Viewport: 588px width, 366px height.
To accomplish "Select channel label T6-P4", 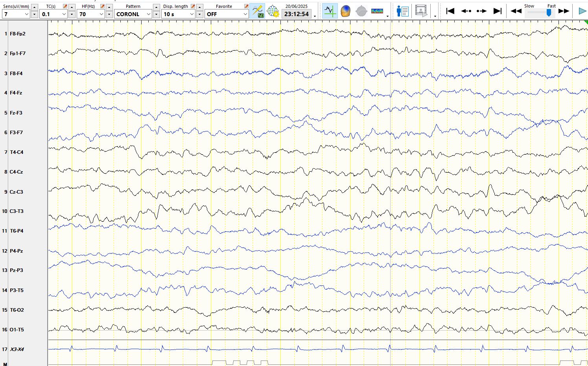I will click(17, 231).
